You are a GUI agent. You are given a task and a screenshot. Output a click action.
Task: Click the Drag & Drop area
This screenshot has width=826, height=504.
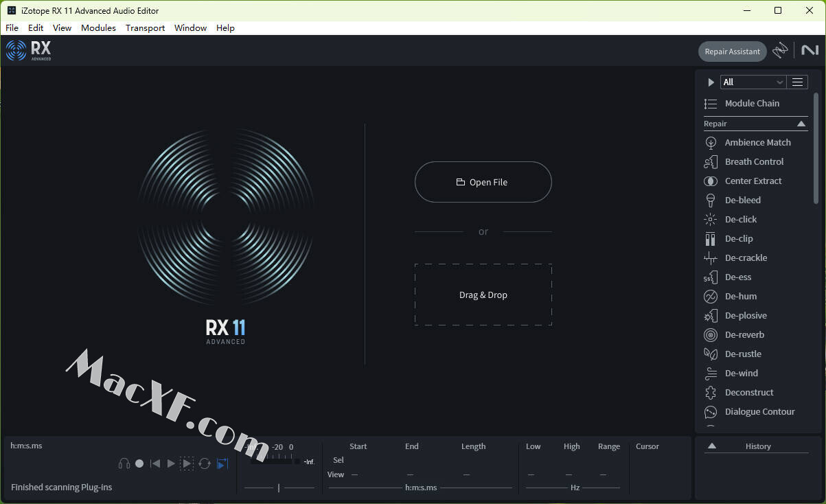(483, 295)
